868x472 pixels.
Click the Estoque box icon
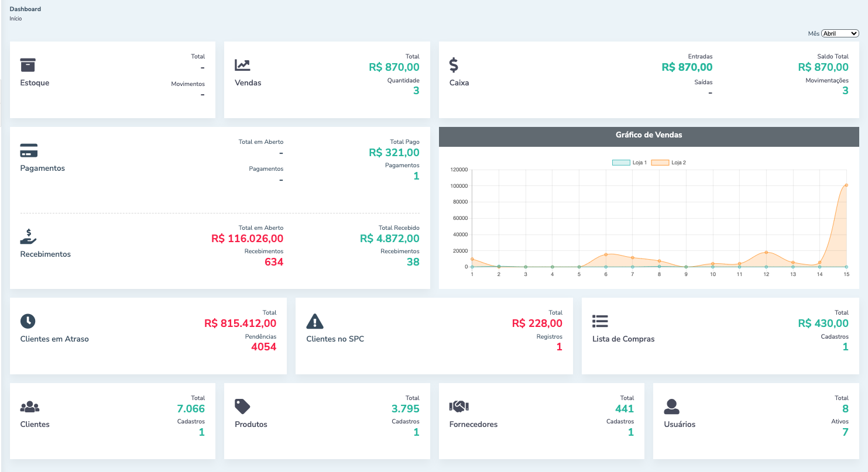pyautogui.click(x=28, y=65)
